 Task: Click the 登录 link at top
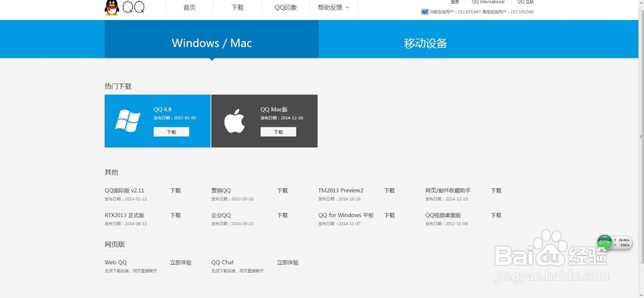[455, 2]
